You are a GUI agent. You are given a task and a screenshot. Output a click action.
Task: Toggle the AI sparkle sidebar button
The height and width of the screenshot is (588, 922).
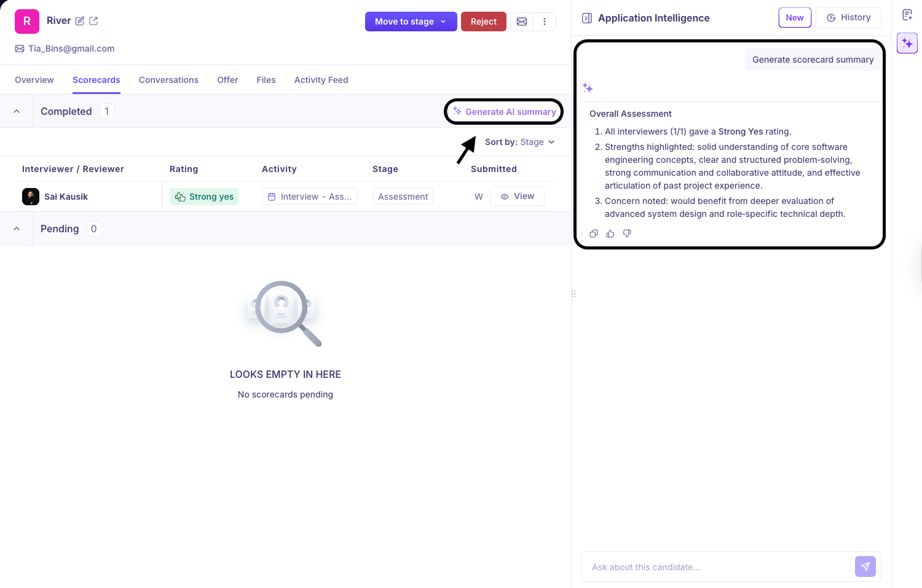tap(907, 44)
